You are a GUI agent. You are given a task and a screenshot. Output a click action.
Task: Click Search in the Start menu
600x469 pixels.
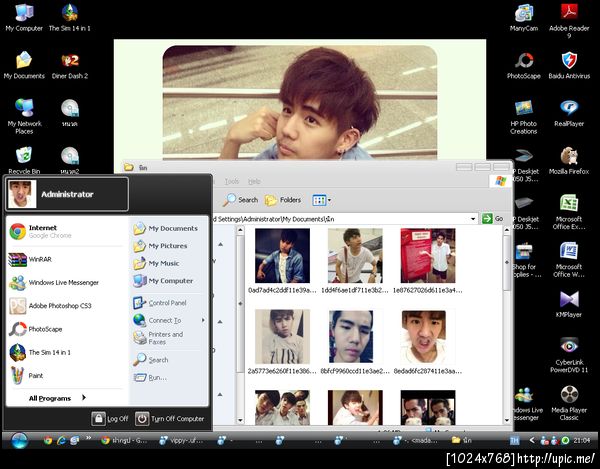tap(168, 360)
